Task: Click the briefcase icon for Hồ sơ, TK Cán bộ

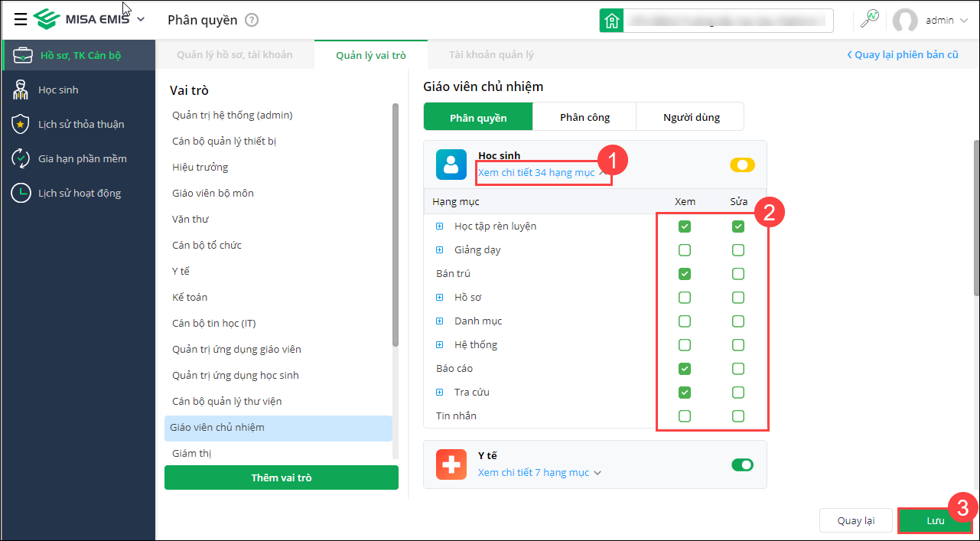Action: coord(22,55)
